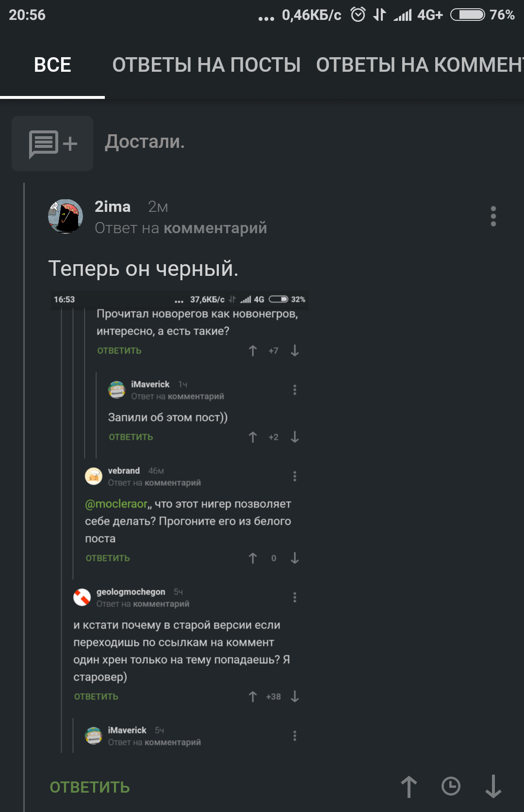Downvote 2ima's comment with the down arrow
524x812 pixels.
[493, 786]
